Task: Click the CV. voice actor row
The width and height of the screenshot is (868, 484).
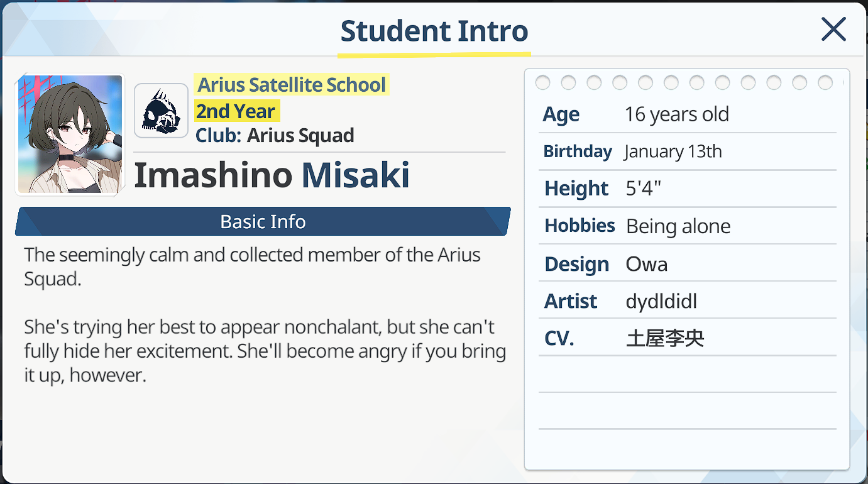Action: pos(687,339)
